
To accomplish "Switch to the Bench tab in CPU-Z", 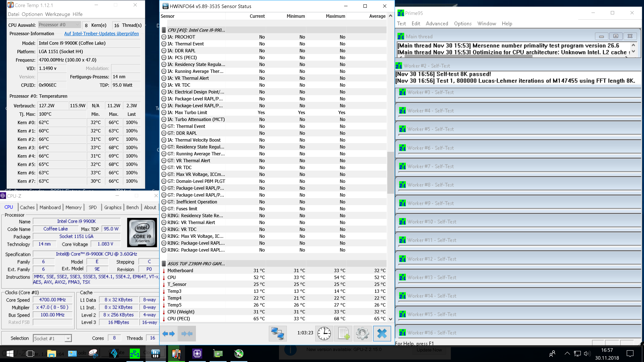I will [132, 207].
